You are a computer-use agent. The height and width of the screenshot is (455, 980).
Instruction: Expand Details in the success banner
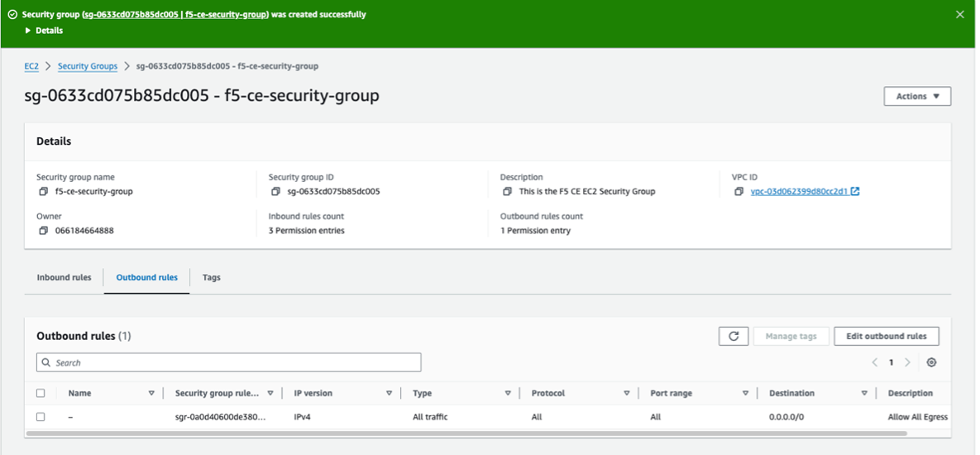(x=44, y=31)
